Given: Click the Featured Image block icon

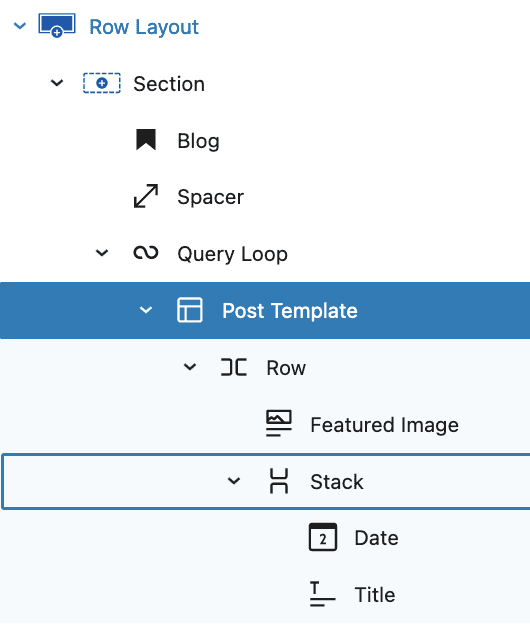Looking at the screenshot, I should [279, 424].
